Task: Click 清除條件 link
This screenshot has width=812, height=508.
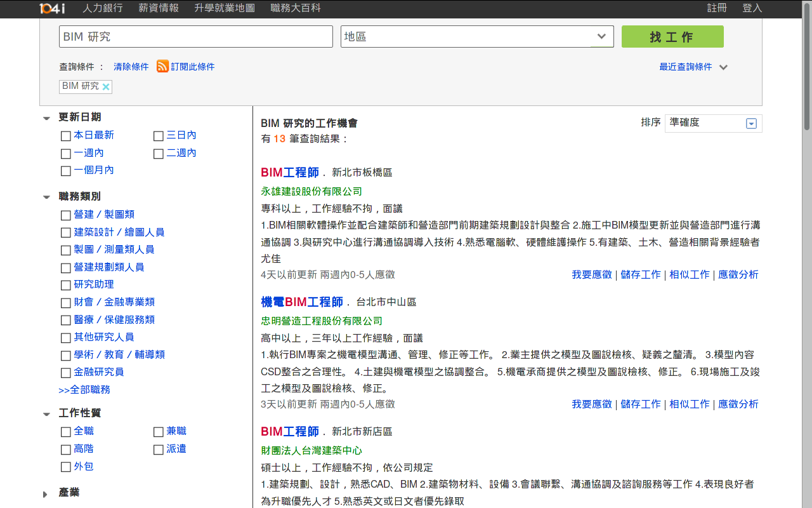Action: 131,67
